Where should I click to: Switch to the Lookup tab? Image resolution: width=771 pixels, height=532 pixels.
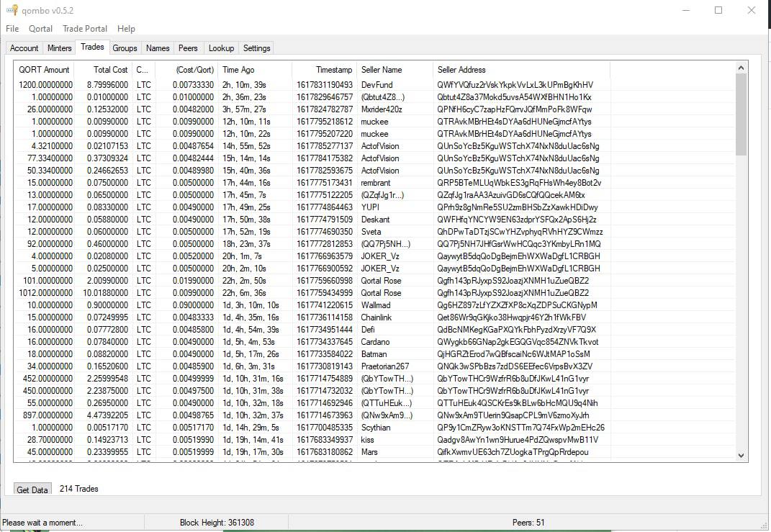click(221, 48)
